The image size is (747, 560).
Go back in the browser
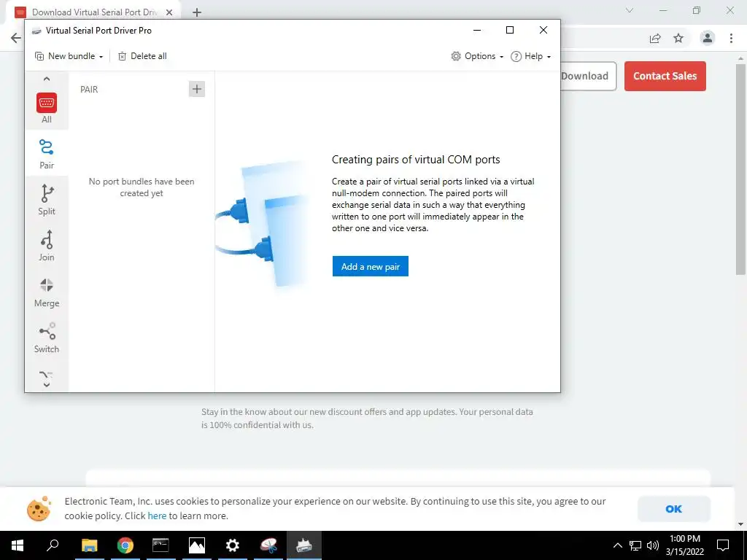(x=16, y=38)
